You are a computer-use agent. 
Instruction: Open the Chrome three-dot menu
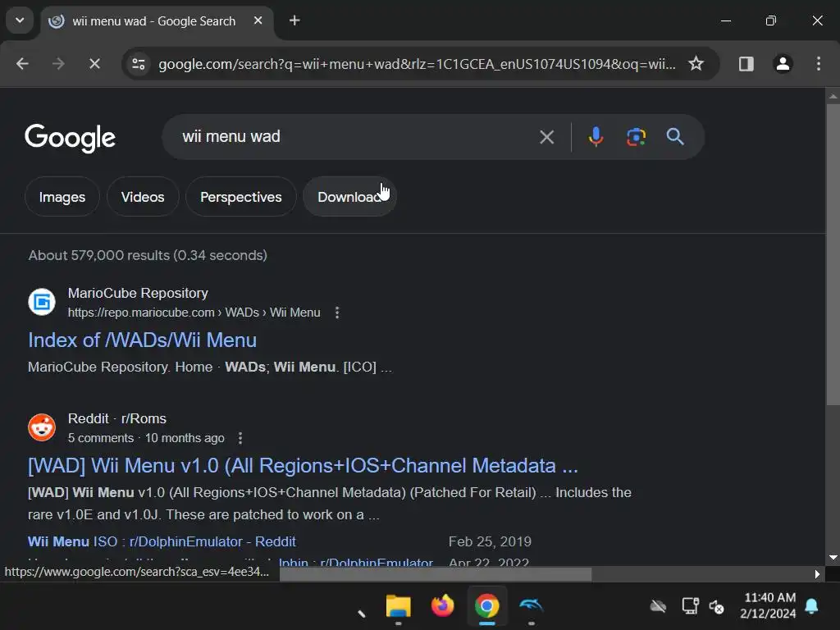[818, 64]
